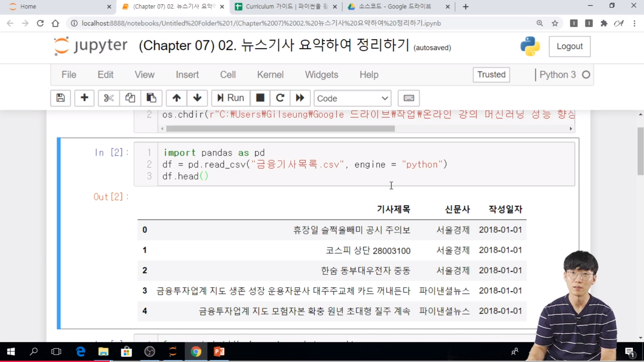This screenshot has height=362, width=644.
Task: Bookmark the page with the star icon
Action: point(555,23)
